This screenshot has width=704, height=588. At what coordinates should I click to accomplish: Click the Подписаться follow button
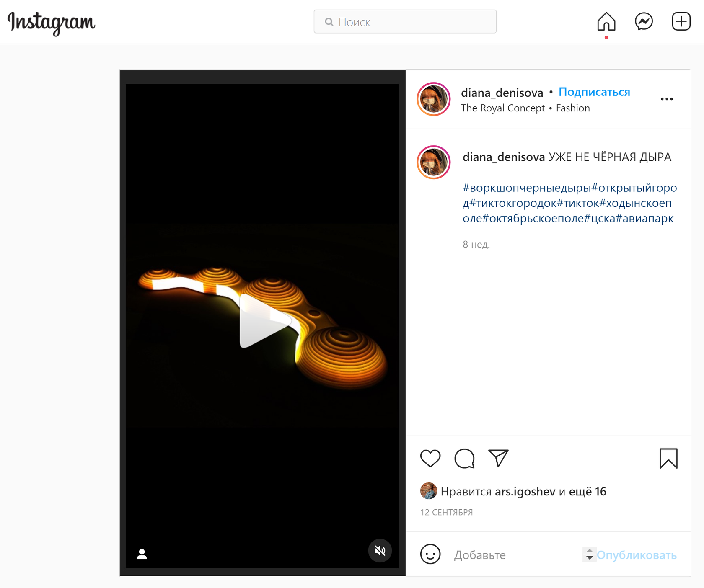pos(594,92)
